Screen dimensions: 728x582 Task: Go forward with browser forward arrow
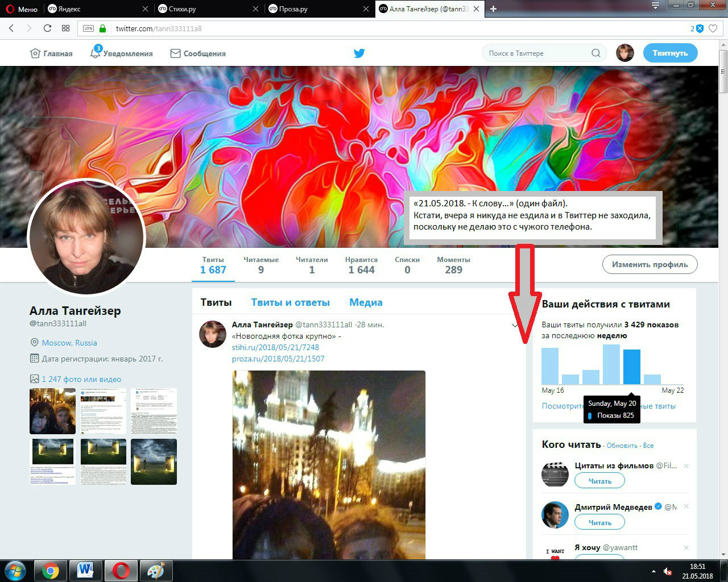pyautogui.click(x=28, y=28)
